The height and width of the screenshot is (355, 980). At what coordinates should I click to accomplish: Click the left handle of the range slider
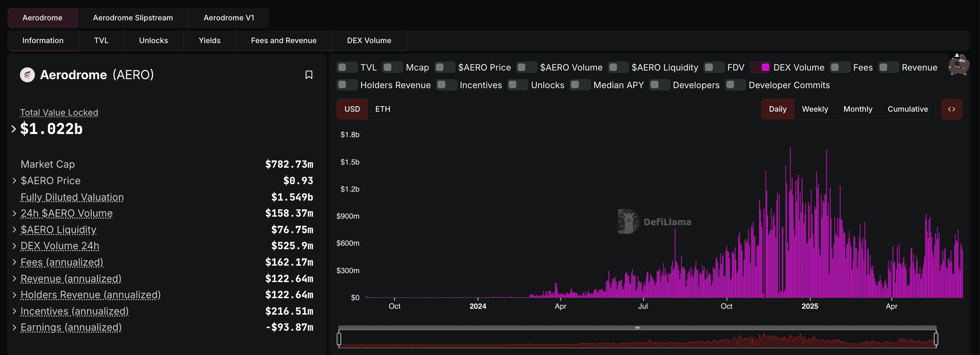click(x=339, y=339)
